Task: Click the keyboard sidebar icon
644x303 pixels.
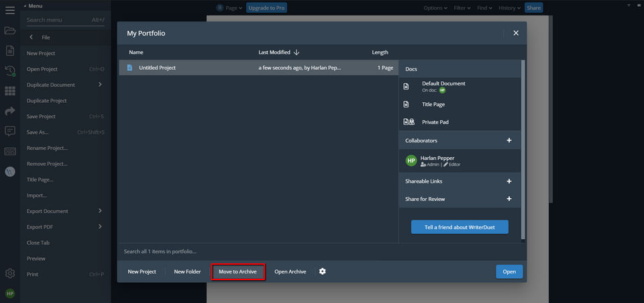Action: pyautogui.click(x=10, y=151)
